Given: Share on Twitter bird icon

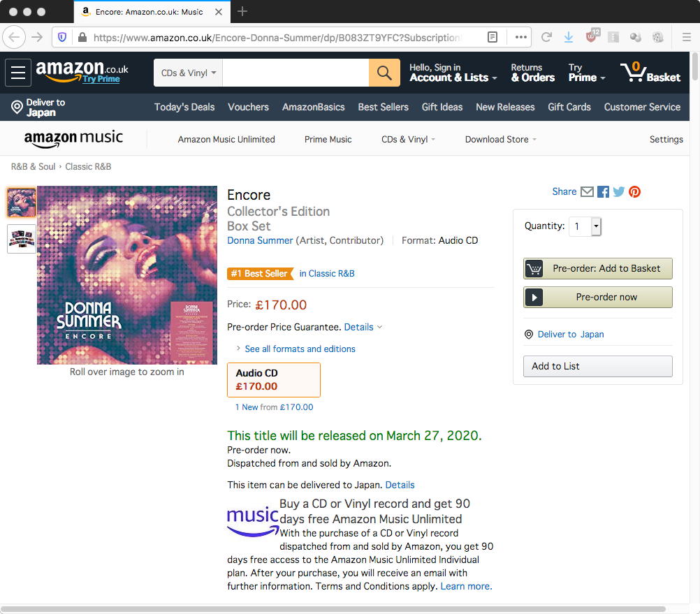Looking at the screenshot, I should pyautogui.click(x=619, y=192).
